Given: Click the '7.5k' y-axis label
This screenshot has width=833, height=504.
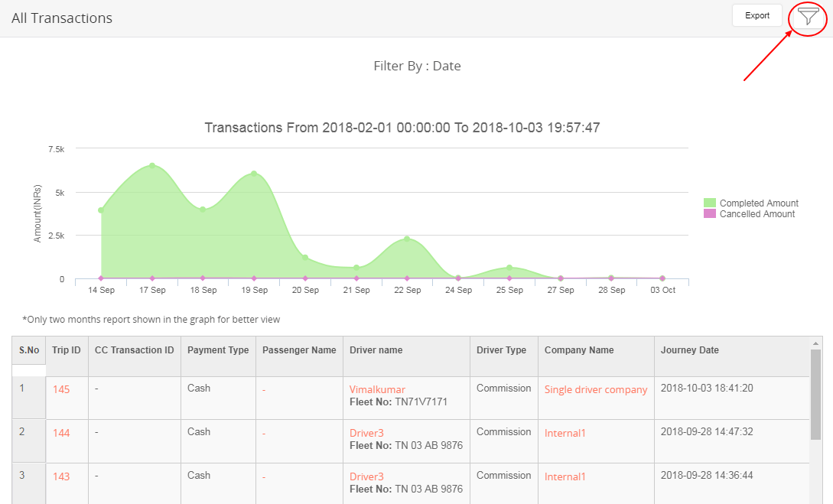Looking at the screenshot, I should click(57, 149).
